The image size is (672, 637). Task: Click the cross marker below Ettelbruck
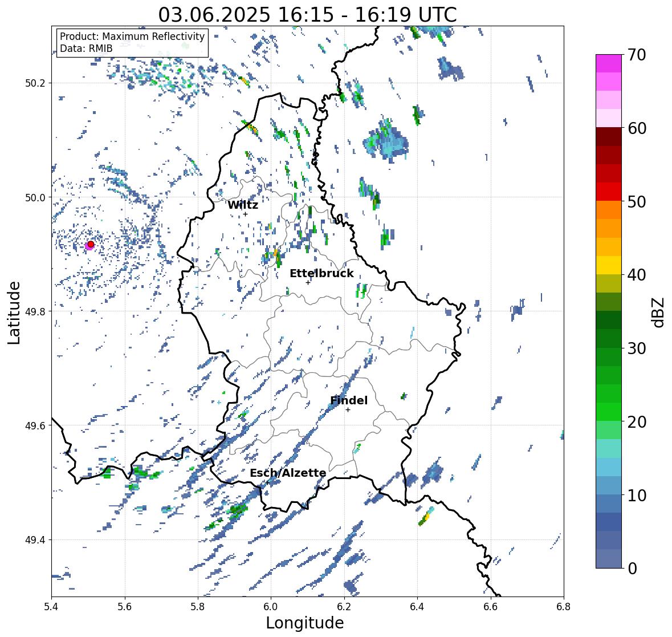tap(308, 282)
